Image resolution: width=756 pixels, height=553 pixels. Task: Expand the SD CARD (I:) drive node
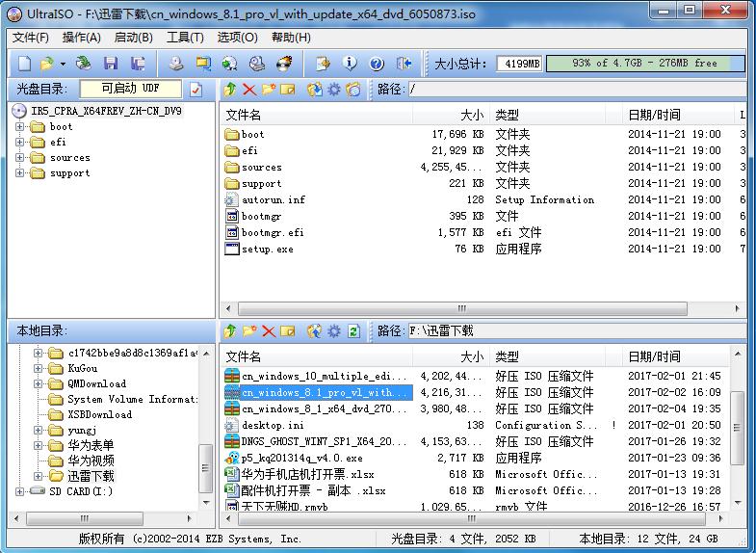(x=19, y=491)
